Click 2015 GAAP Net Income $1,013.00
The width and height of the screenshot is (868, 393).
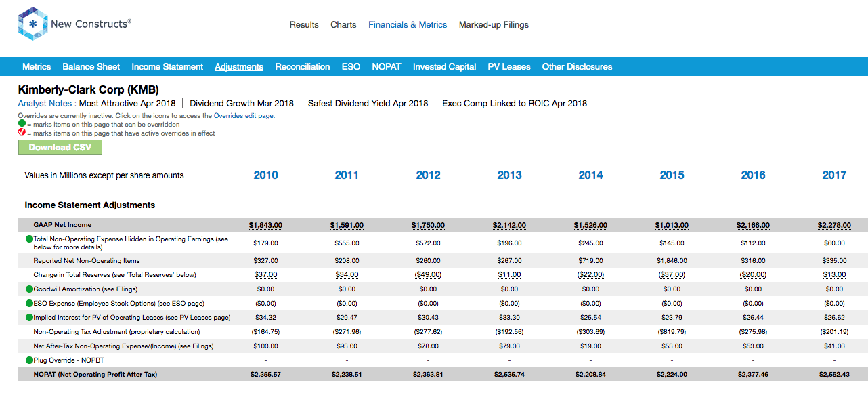pyautogui.click(x=672, y=225)
